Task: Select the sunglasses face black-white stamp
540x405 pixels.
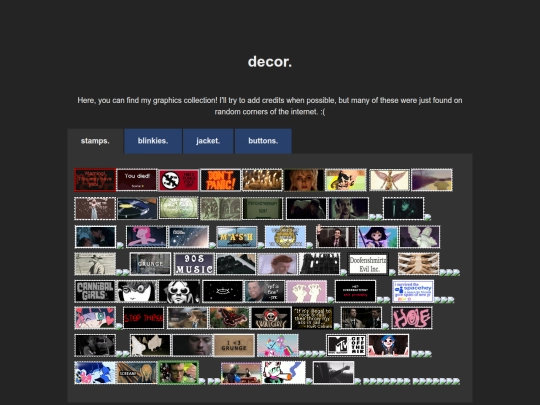Action: 179,291
